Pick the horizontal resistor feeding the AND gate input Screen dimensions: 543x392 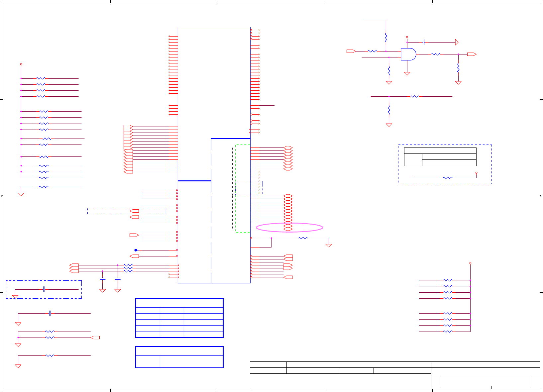tap(373, 51)
